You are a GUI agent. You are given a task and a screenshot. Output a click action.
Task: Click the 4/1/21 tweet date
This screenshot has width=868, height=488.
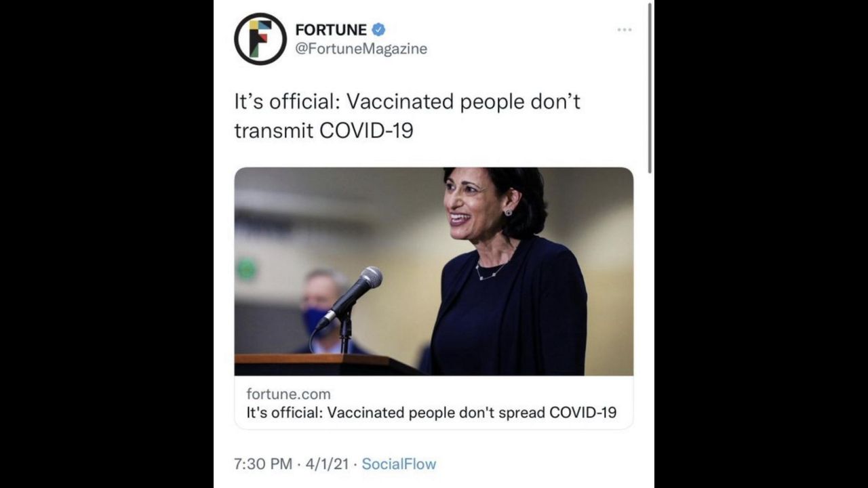(x=327, y=464)
